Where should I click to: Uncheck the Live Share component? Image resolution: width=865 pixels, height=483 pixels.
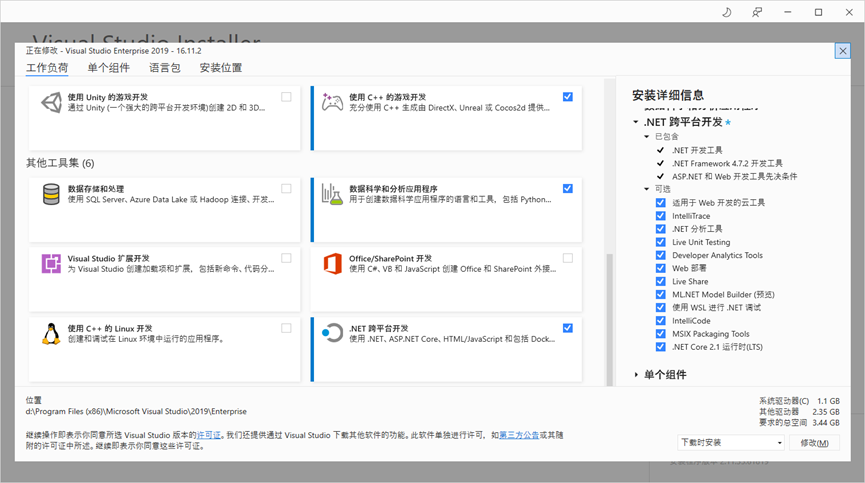pyautogui.click(x=660, y=281)
